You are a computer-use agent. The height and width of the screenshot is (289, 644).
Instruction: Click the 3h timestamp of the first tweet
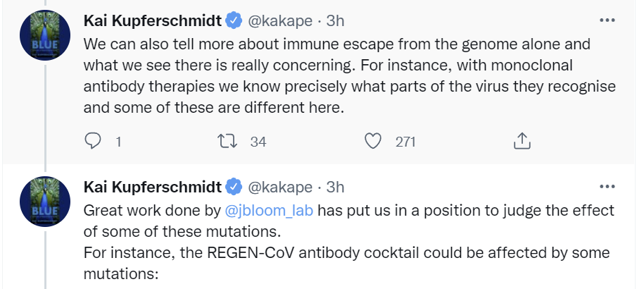pyautogui.click(x=336, y=20)
